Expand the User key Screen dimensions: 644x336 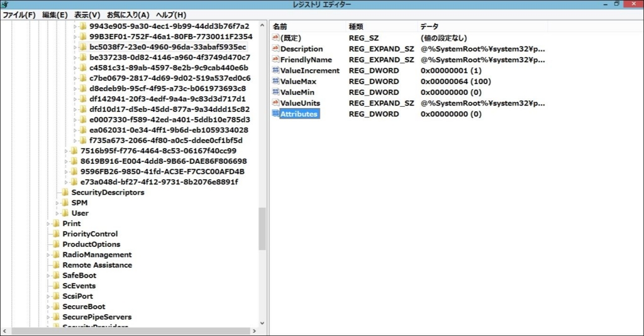tap(57, 213)
